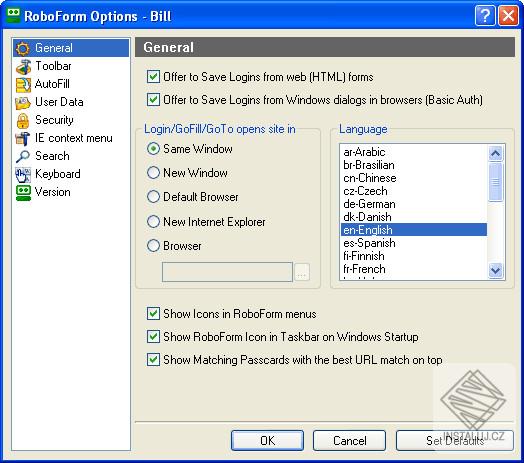524x463 pixels.
Task: Toggle Show Icons in RoboForm menus checkbox
Action: click(x=153, y=314)
